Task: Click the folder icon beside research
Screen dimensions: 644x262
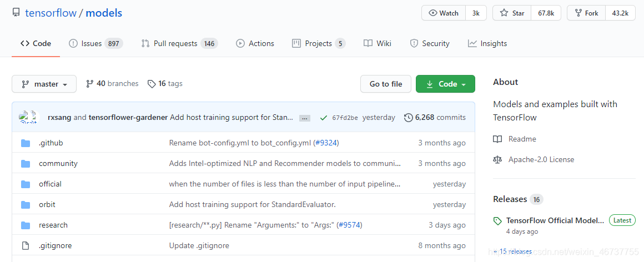Action: [x=26, y=225]
